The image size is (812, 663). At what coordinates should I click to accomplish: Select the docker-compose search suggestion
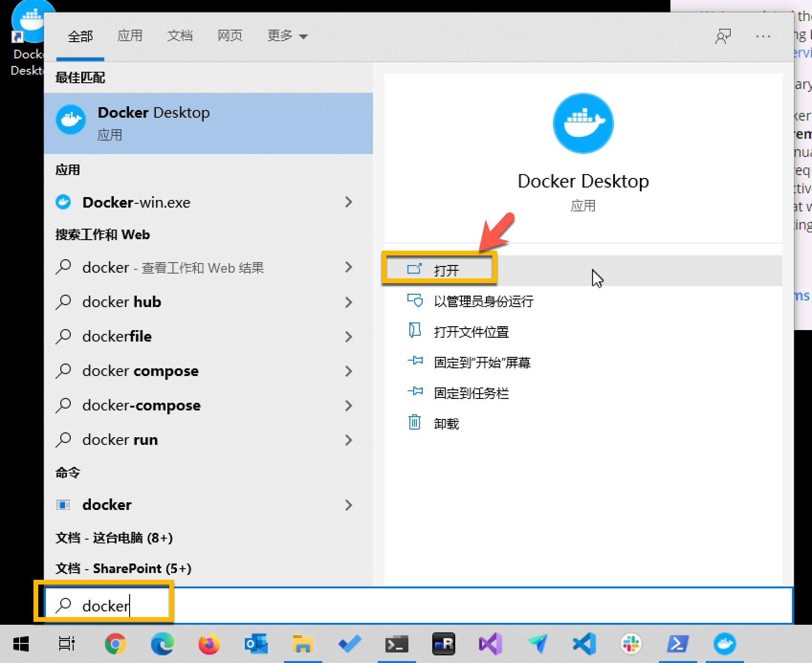point(208,405)
